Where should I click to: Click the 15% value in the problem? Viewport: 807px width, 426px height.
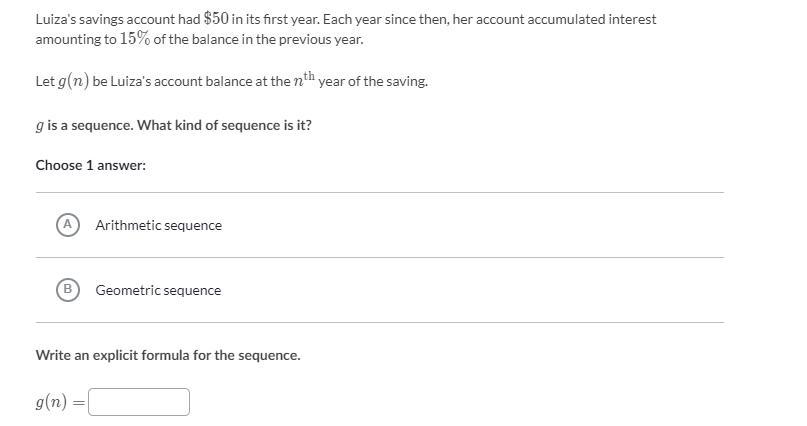pyautogui.click(x=135, y=40)
